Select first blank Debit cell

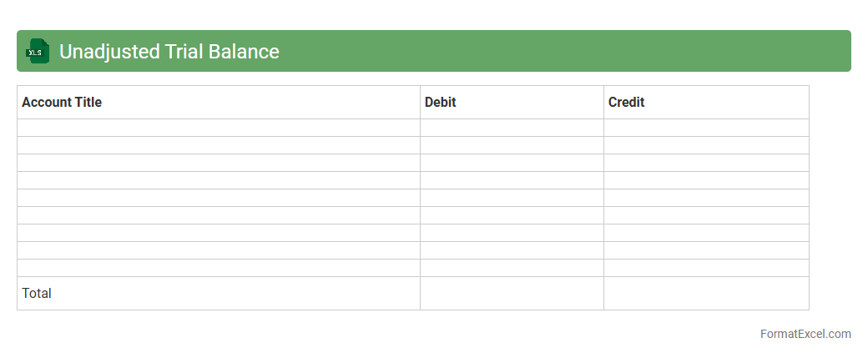(512, 128)
